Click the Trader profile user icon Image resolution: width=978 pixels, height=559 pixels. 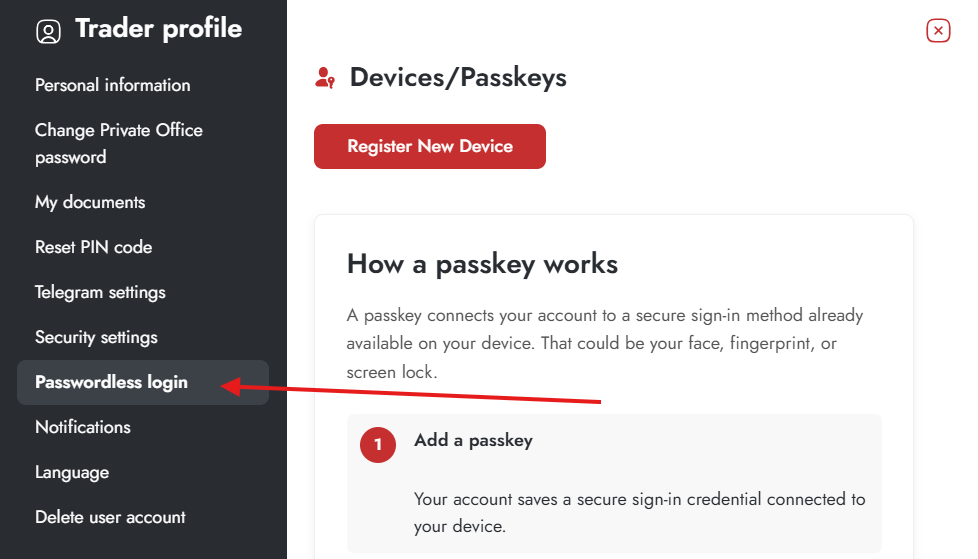click(48, 32)
